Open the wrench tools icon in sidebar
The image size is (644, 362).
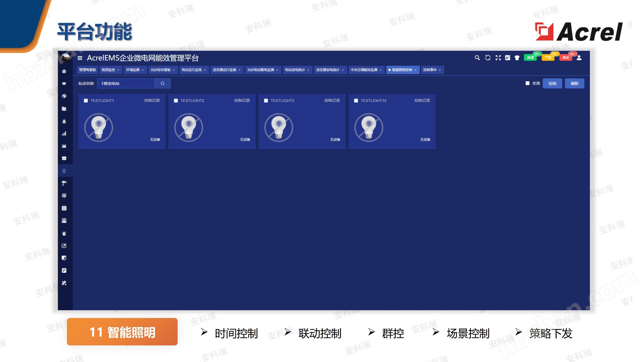(x=64, y=283)
